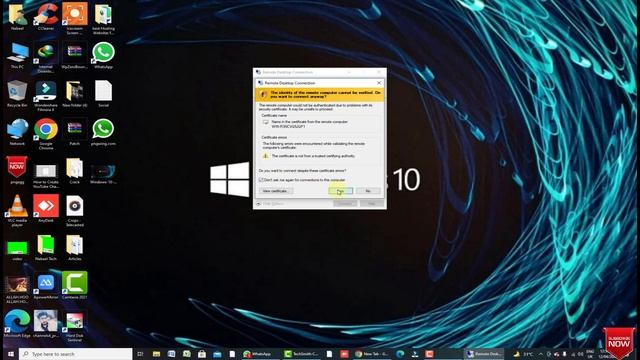Open the AnyDesk desktop shortcut
The image size is (640, 360).
tap(46, 209)
